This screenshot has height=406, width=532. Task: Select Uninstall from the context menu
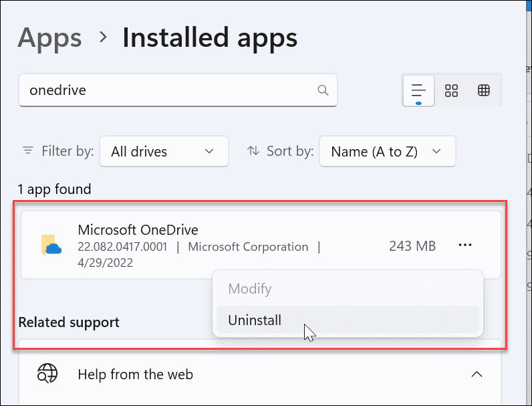coord(348,320)
